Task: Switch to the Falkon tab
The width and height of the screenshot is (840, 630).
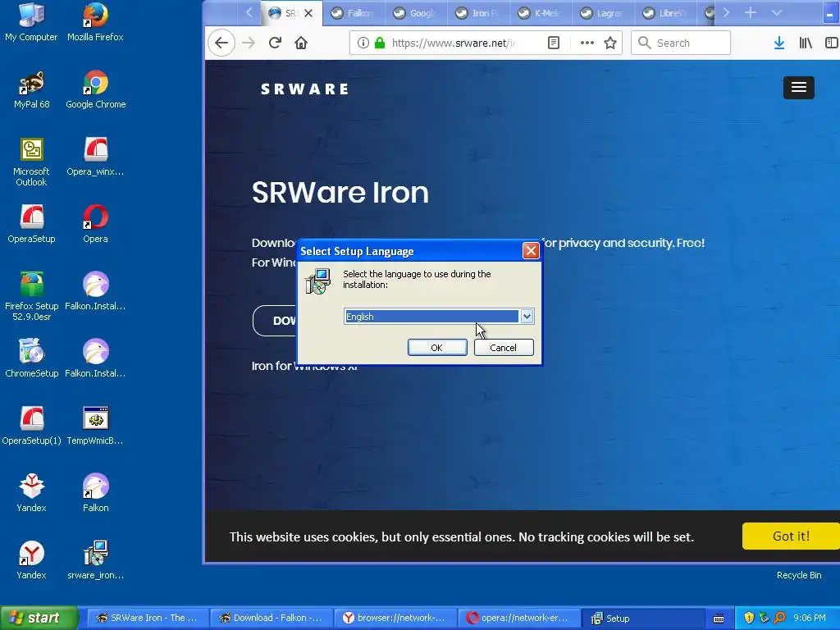Action: click(x=353, y=13)
